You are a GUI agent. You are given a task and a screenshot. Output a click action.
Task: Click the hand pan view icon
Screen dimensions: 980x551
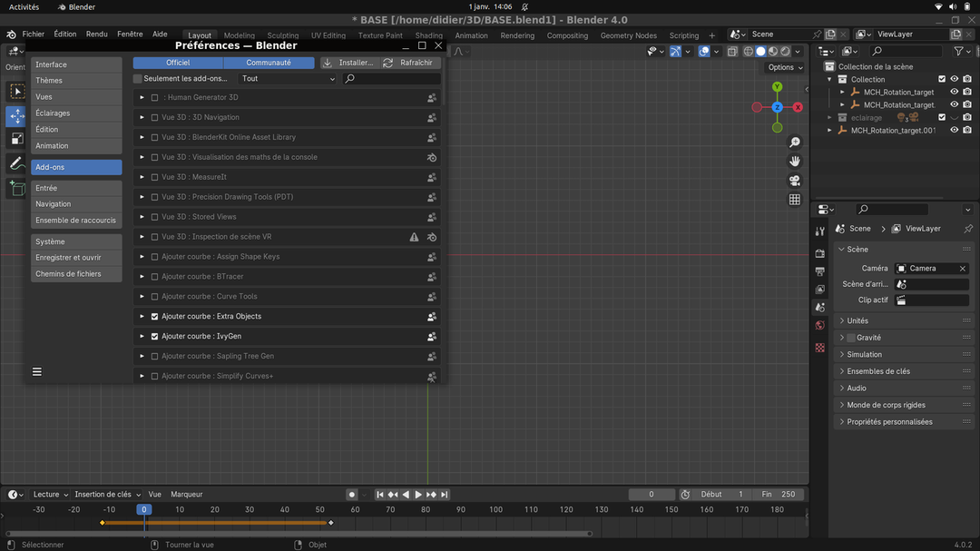coord(795,162)
